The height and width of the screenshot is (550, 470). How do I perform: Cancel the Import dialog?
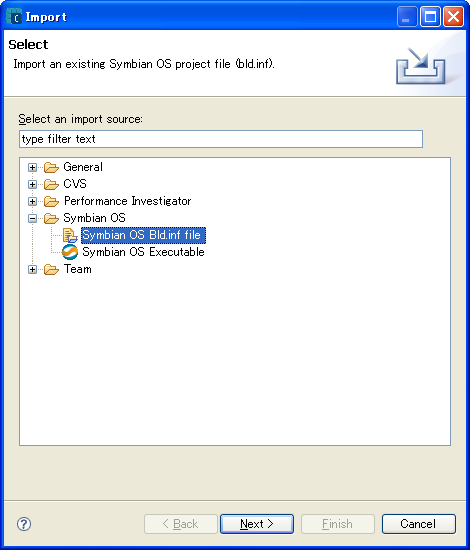pyautogui.click(x=418, y=524)
